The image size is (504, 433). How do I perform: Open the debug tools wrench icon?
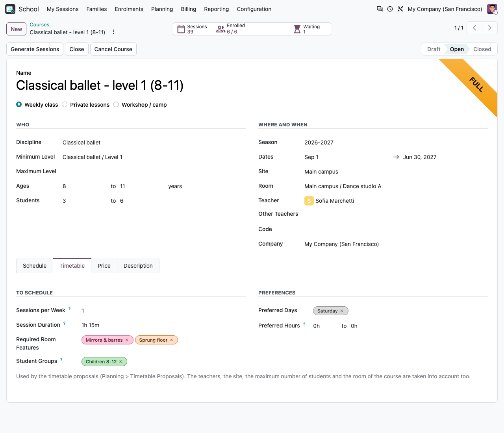click(400, 9)
